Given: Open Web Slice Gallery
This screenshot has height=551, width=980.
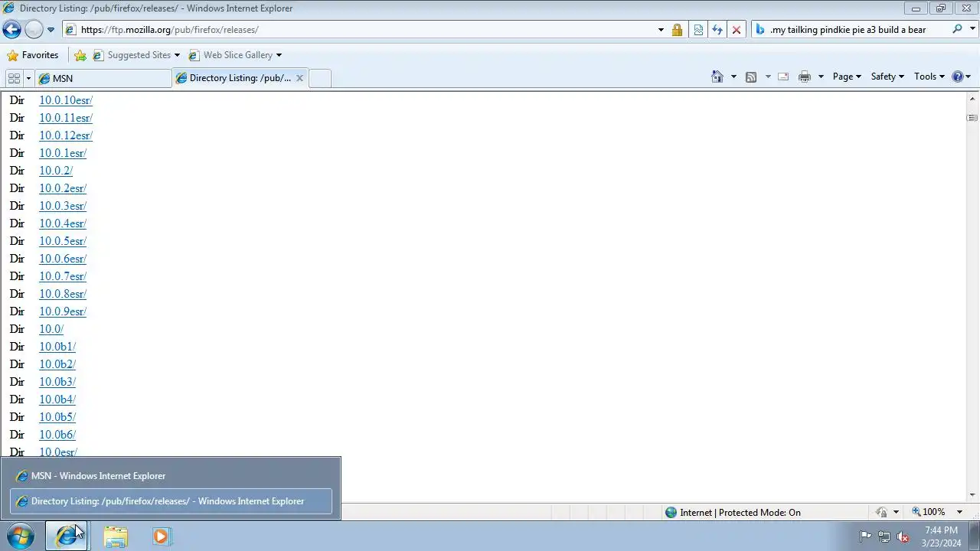Looking at the screenshot, I should click(235, 55).
